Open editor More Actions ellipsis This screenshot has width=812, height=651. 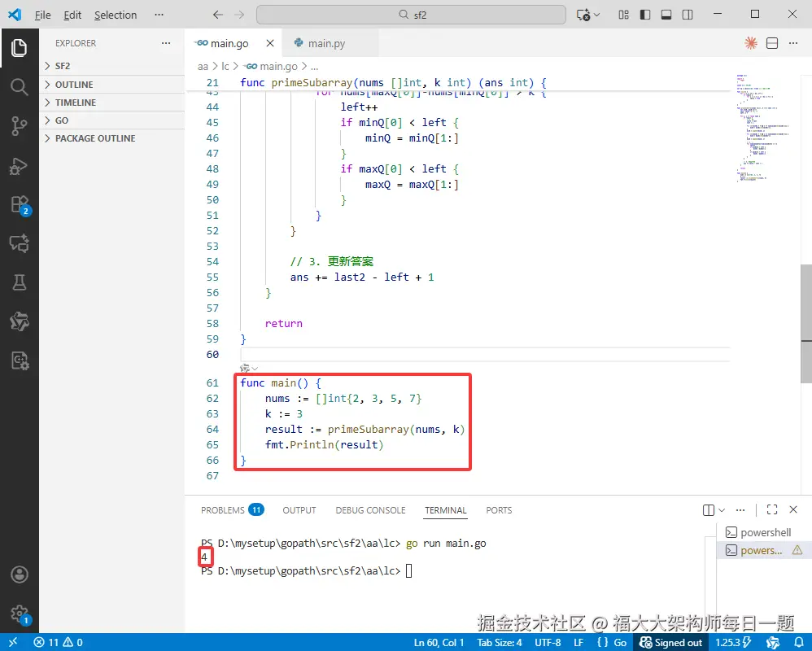click(x=793, y=43)
